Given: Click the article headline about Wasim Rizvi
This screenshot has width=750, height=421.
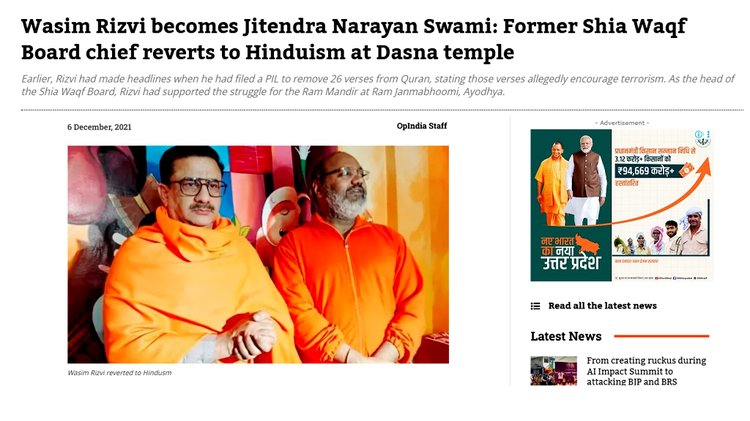Looking at the screenshot, I should pos(354,39).
